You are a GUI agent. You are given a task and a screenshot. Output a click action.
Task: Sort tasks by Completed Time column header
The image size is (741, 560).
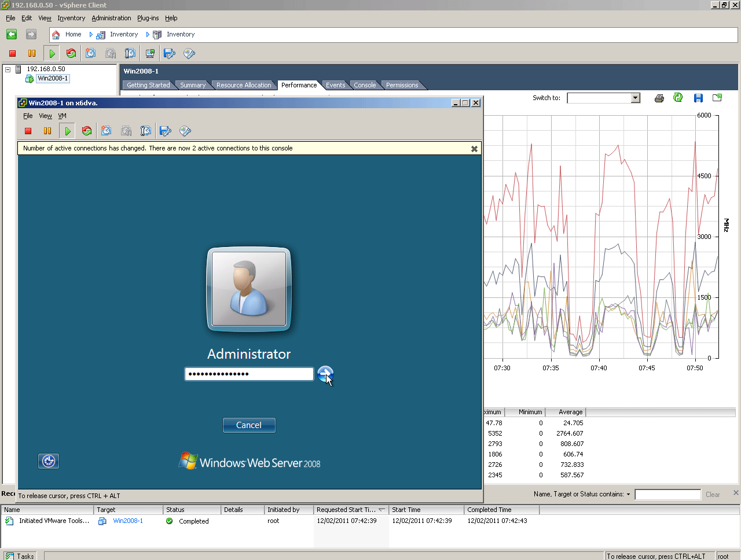click(502, 510)
